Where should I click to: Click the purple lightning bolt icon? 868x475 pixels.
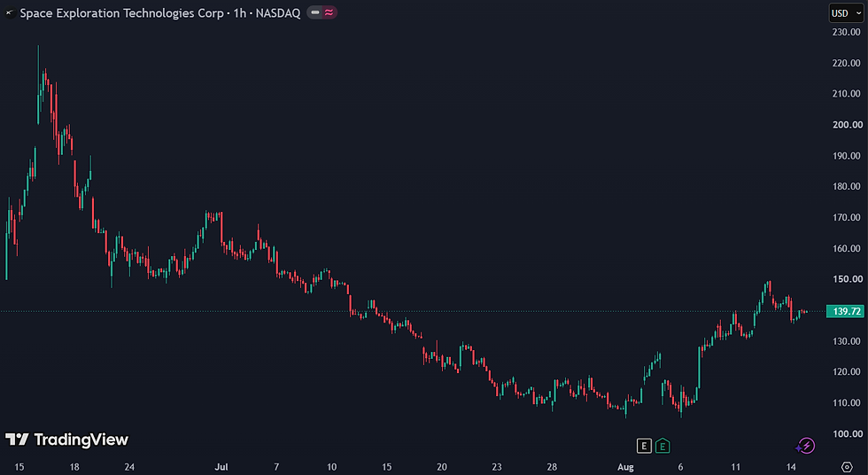(805, 446)
